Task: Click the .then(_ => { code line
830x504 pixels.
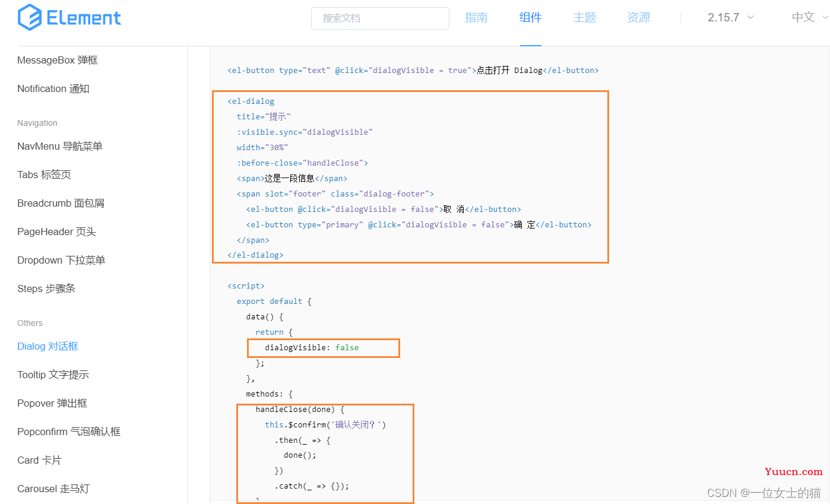Action: (x=302, y=440)
